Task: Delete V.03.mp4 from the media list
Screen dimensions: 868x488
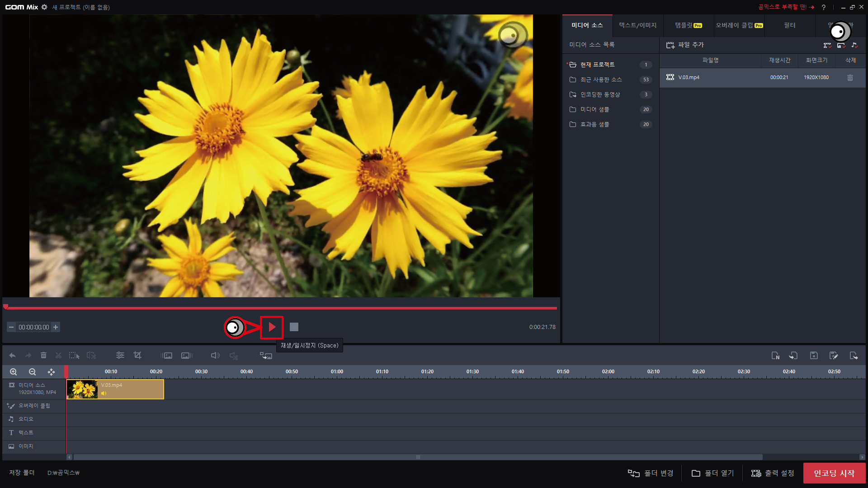Action: tap(850, 78)
